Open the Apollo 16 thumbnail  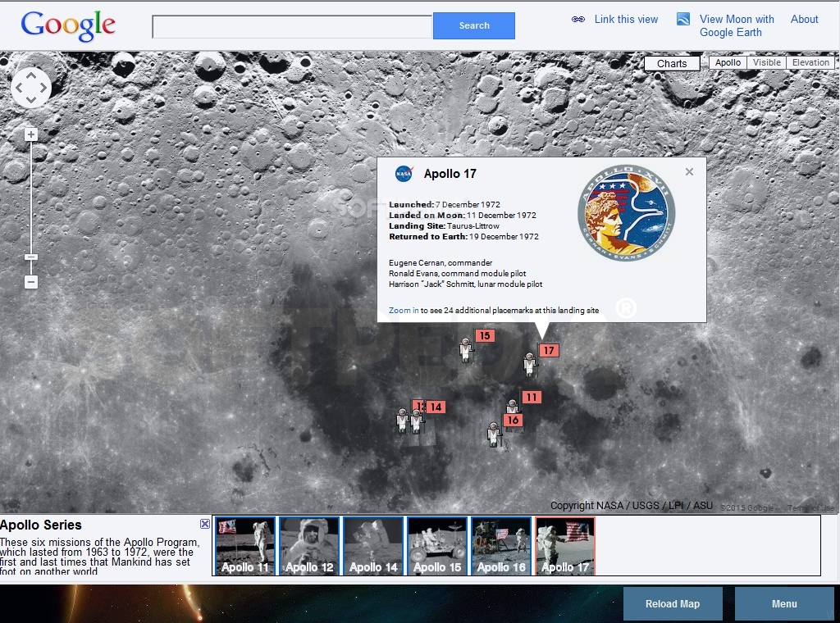pyautogui.click(x=501, y=546)
